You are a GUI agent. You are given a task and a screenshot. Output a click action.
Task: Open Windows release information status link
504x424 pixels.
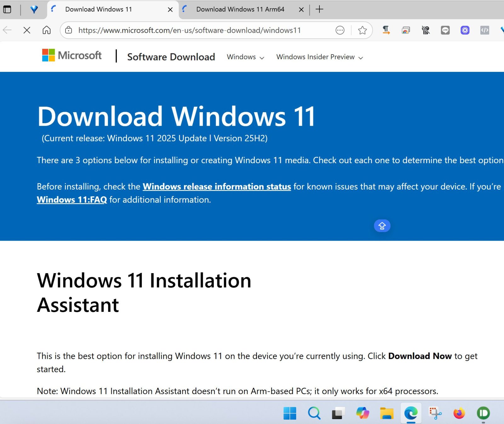217,186
